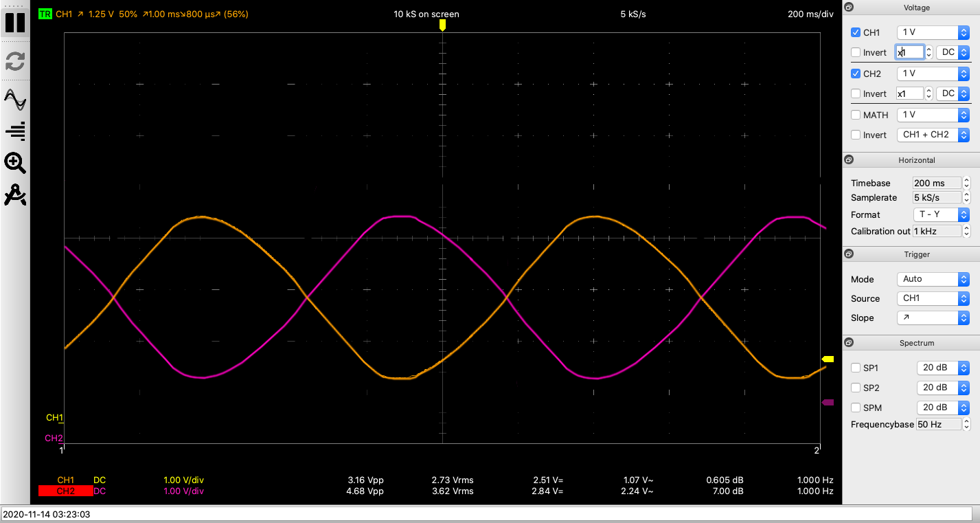Adjust the Timebase stepper arrows
Image resolution: width=980 pixels, height=523 pixels.
coord(966,183)
